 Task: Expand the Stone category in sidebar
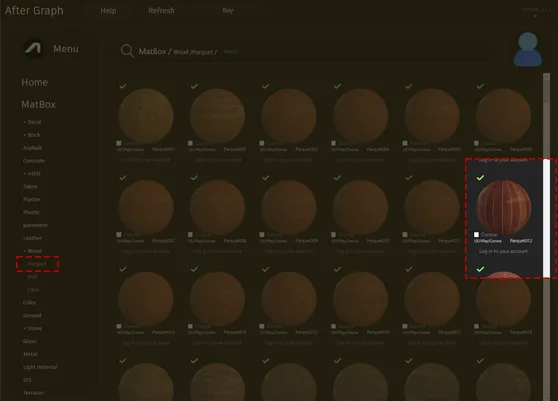tap(33, 328)
